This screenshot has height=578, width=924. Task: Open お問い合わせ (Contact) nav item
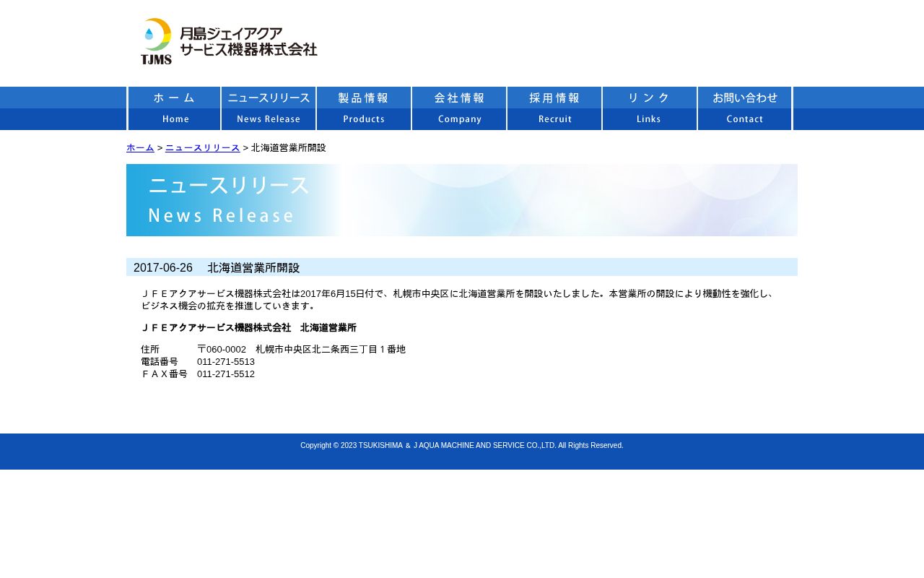pos(745,108)
